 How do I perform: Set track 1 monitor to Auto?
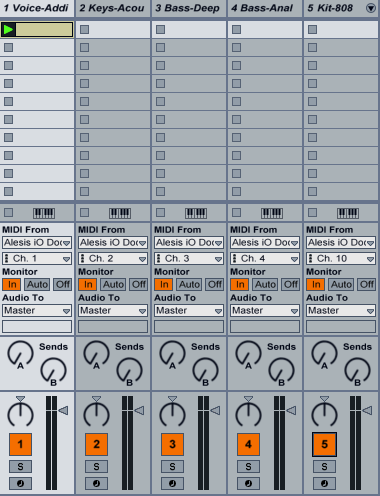pyautogui.click(x=37, y=285)
